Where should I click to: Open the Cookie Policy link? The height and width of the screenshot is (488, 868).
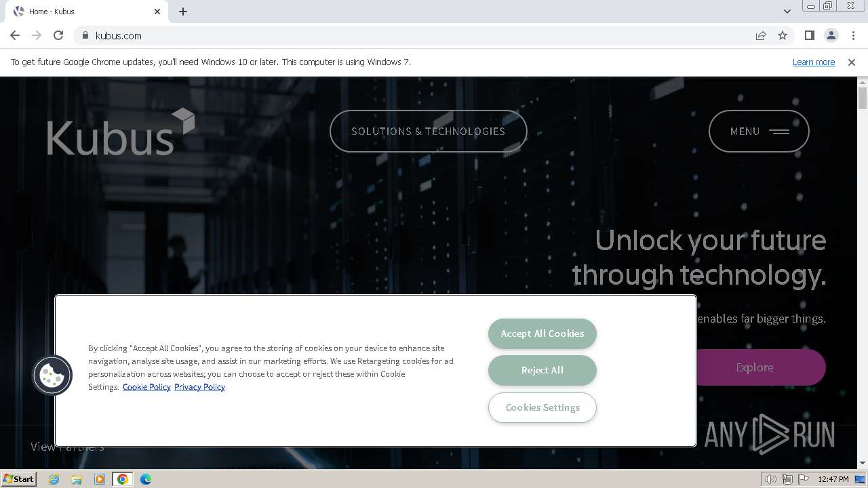tap(146, 387)
